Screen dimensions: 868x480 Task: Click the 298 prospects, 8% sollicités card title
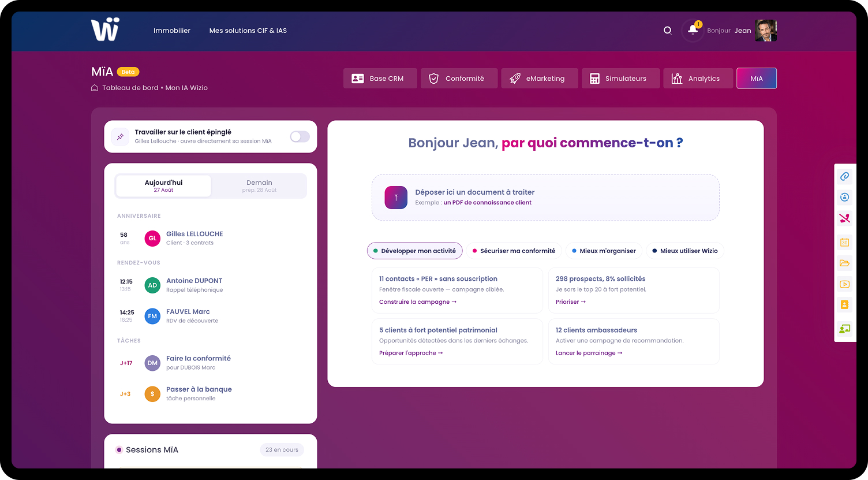click(x=600, y=279)
